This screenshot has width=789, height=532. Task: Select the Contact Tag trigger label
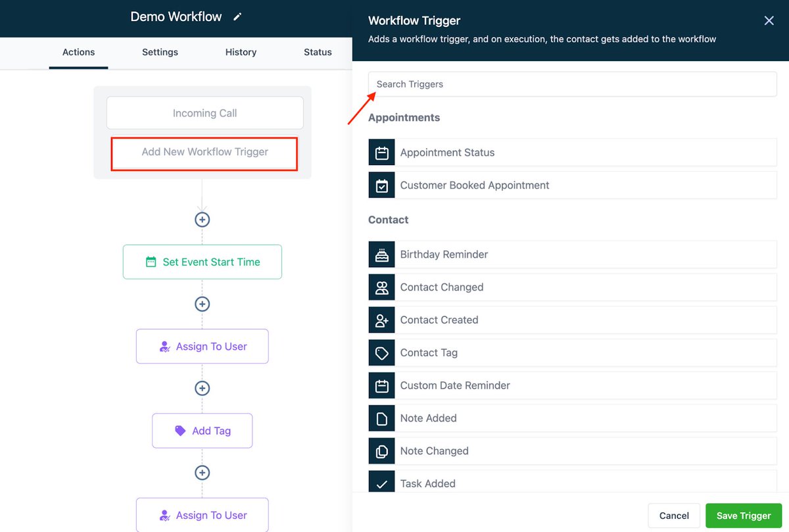click(429, 353)
